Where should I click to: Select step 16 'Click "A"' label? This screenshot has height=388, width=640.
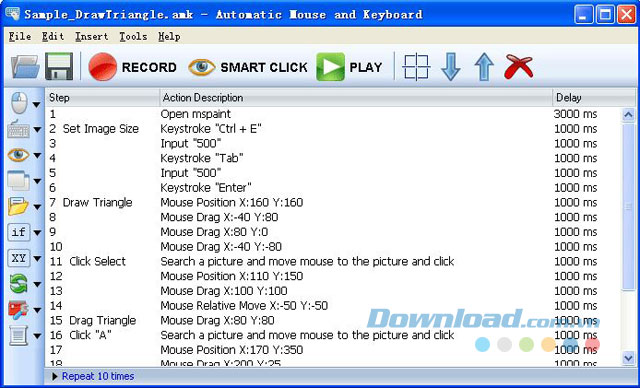click(x=90, y=335)
